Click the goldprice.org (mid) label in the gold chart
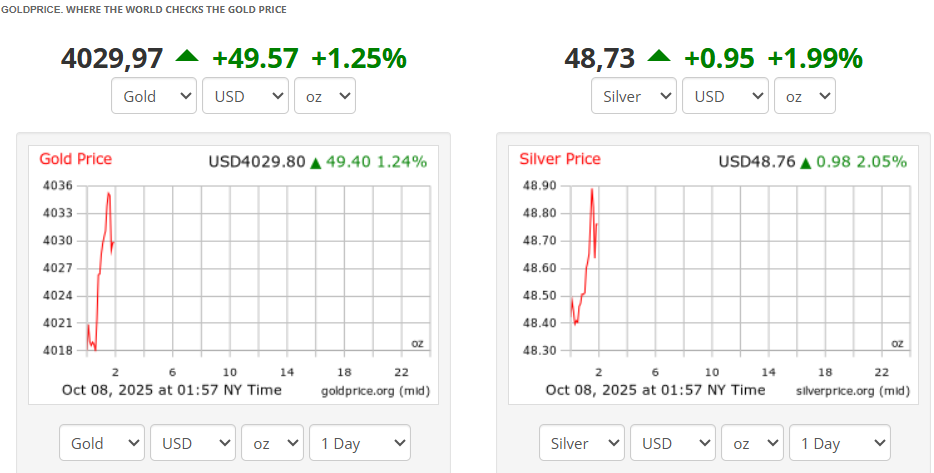This screenshot has height=473, width=934. 375,390
